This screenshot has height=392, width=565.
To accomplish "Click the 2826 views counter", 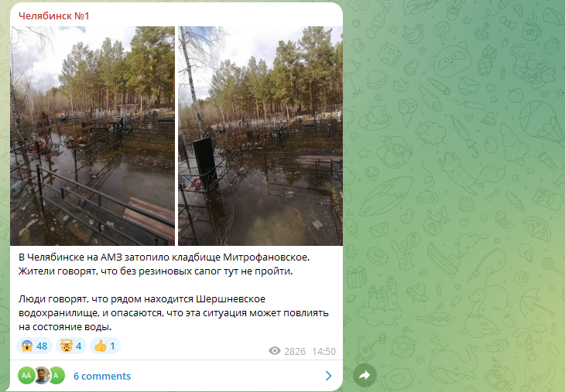I will pos(295,351).
